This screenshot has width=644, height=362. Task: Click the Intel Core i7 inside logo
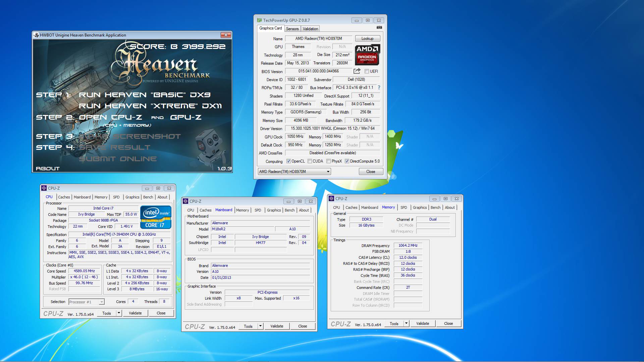[x=156, y=217]
